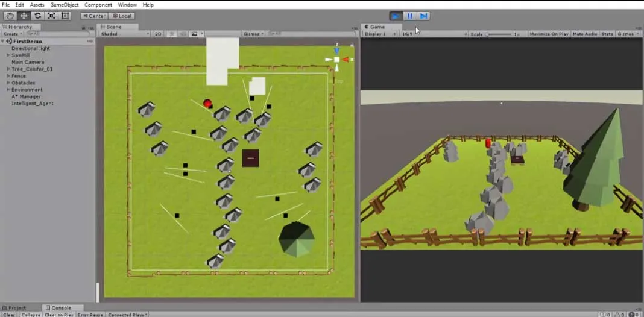Expand the SawMill object in Hierarchy
644x317 pixels.
(8, 55)
